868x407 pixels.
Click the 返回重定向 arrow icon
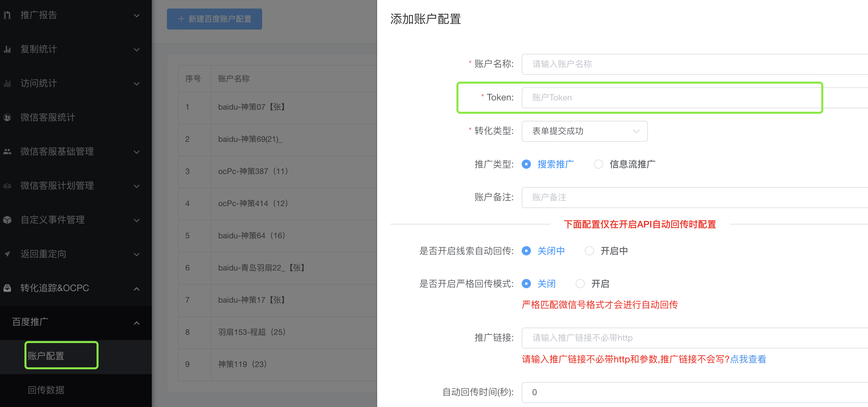click(x=7, y=254)
